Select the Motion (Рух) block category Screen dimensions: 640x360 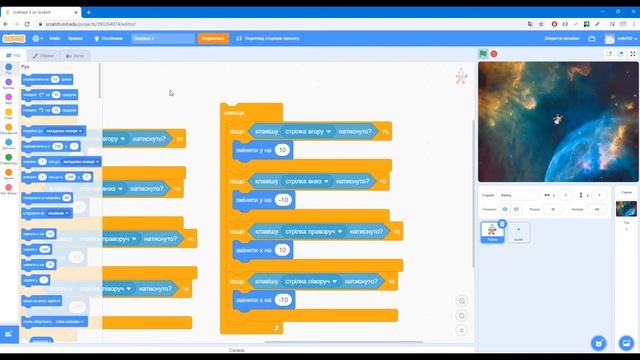(x=9, y=69)
